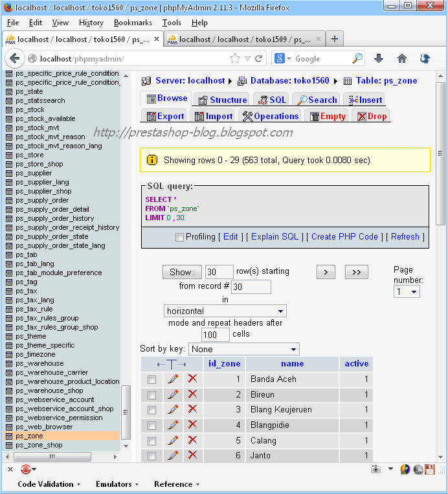Click the Create PHP Code link
The width and height of the screenshot is (448, 494).
click(344, 236)
